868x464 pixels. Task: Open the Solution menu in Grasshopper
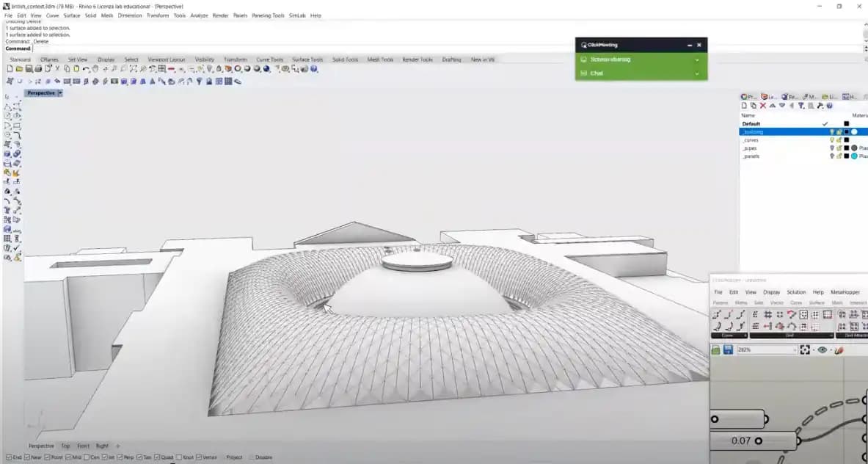coord(796,291)
